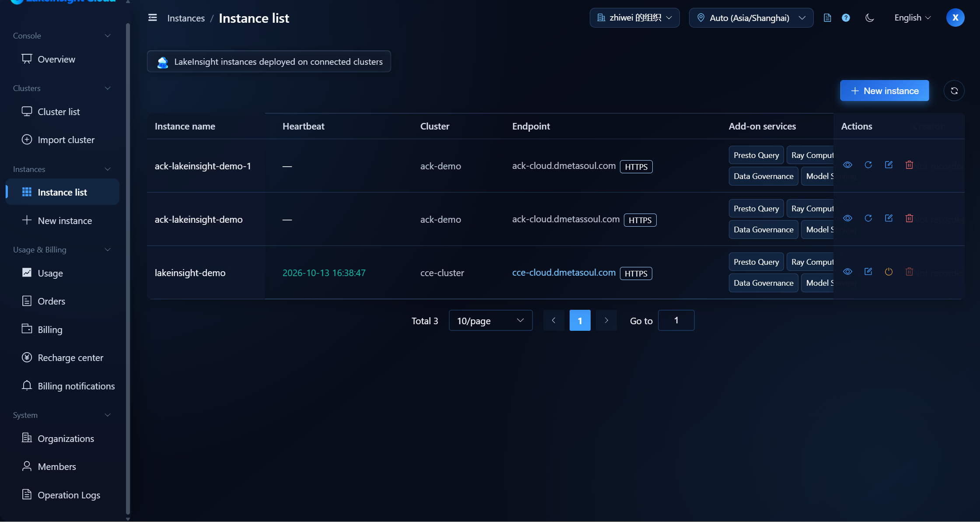
Task: Open the user avatar X menu
Action: coord(955,18)
